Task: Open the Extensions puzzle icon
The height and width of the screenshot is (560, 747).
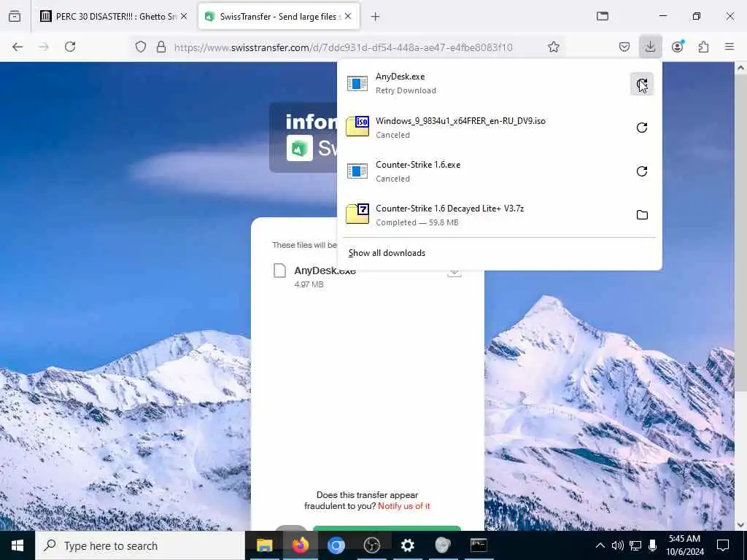Action: [703, 47]
